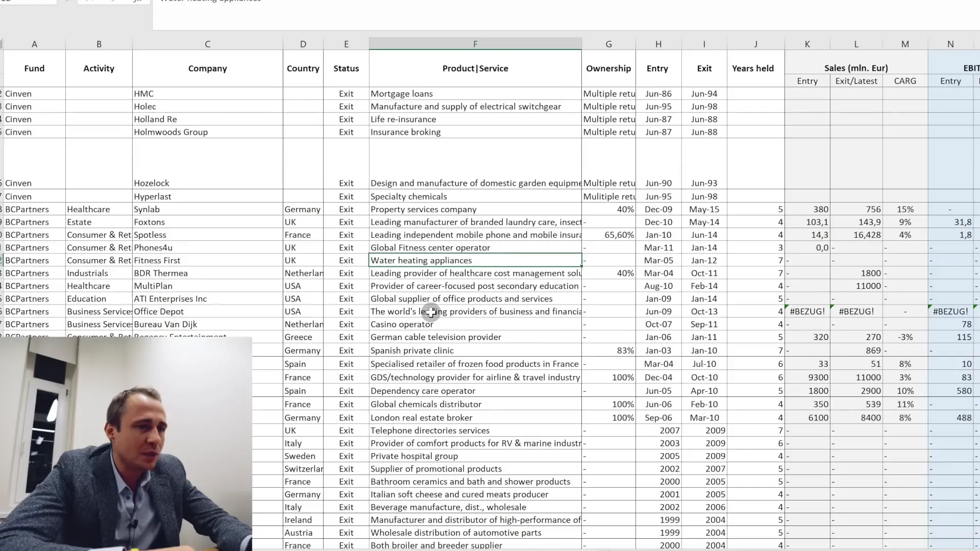Click the 65,60% ownership cell
The width and height of the screenshot is (980, 551).
tap(608, 235)
